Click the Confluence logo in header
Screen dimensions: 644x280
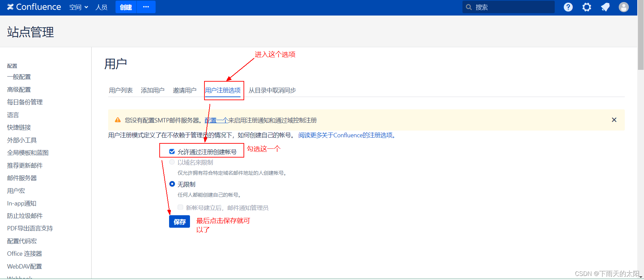click(x=34, y=7)
